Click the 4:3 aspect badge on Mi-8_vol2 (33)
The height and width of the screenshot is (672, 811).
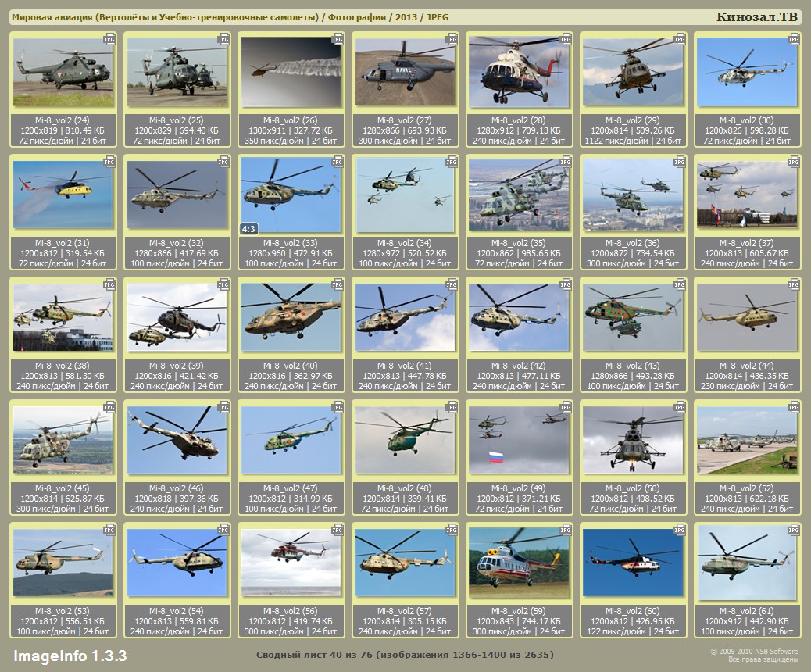click(249, 229)
